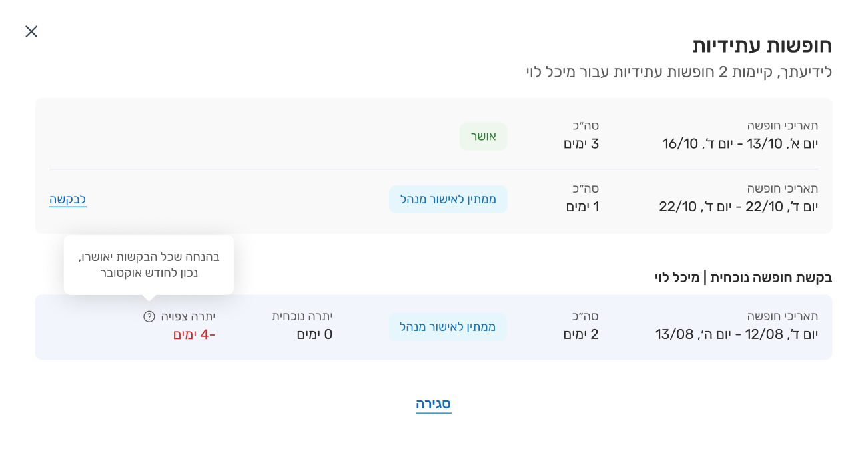Click the סגירה close link

coord(434,404)
